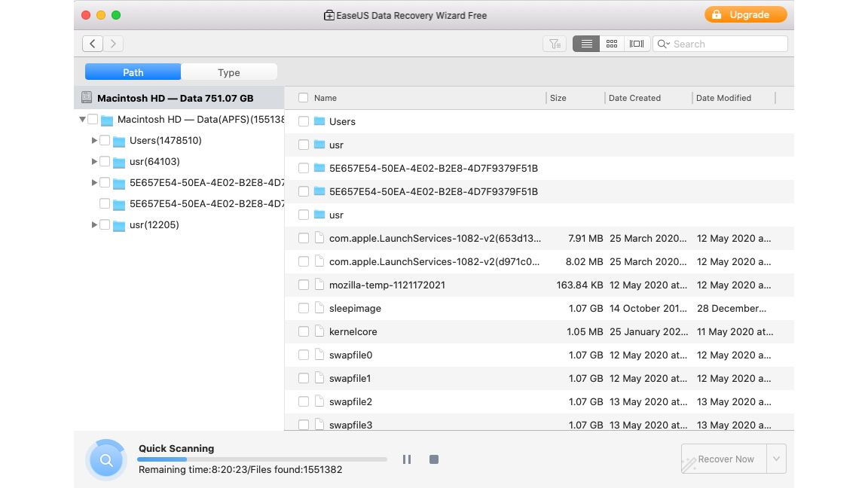
Task: Select the list view icon
Action: point(585,44)
